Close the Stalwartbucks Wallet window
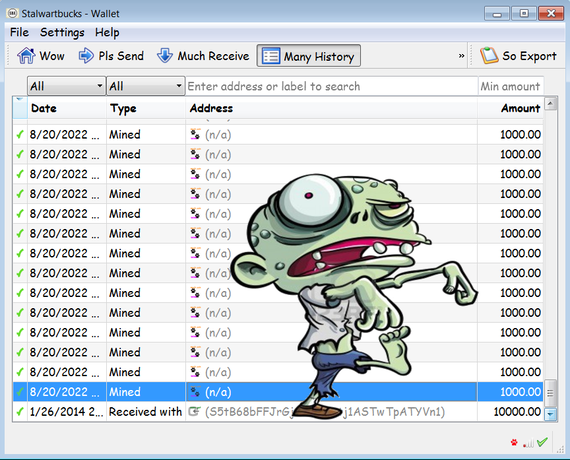The width and height of the screenshot is (570, 460). (551, 14)
